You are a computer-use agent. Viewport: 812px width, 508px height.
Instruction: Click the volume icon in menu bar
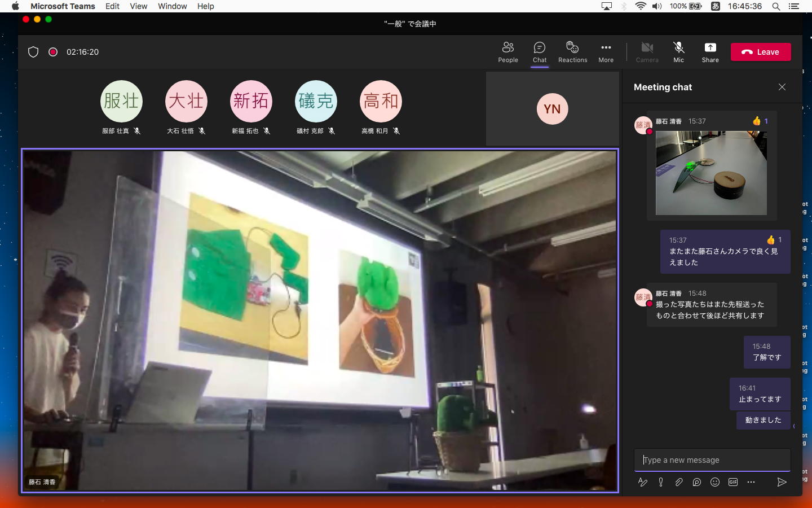pyautogui.click(x=657, y=6)
